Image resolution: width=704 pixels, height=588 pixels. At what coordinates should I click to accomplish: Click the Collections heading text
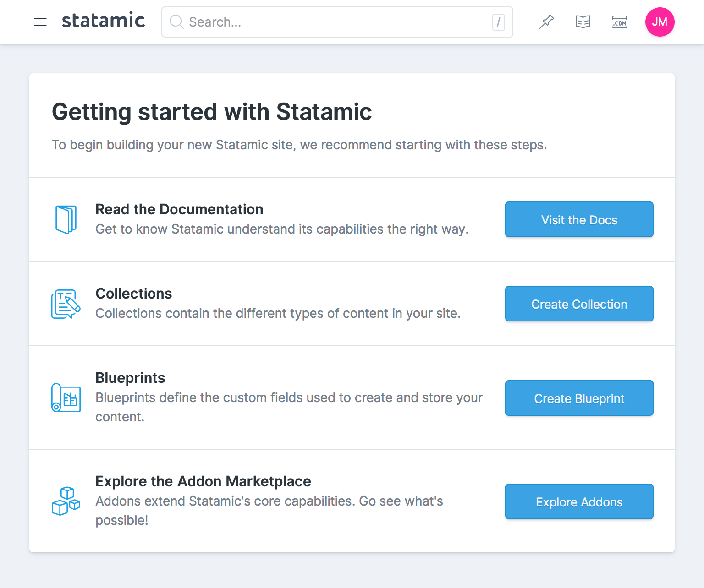tap(133, 294)
